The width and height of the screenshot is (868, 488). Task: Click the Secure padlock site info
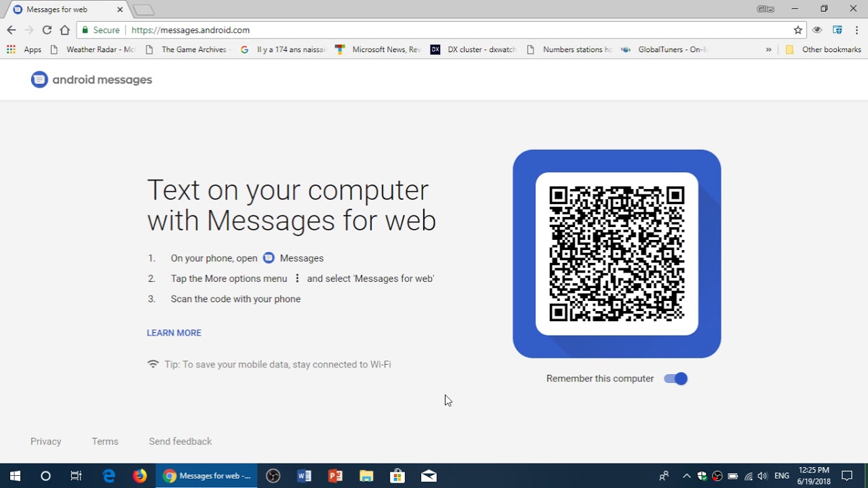[100, 30]
